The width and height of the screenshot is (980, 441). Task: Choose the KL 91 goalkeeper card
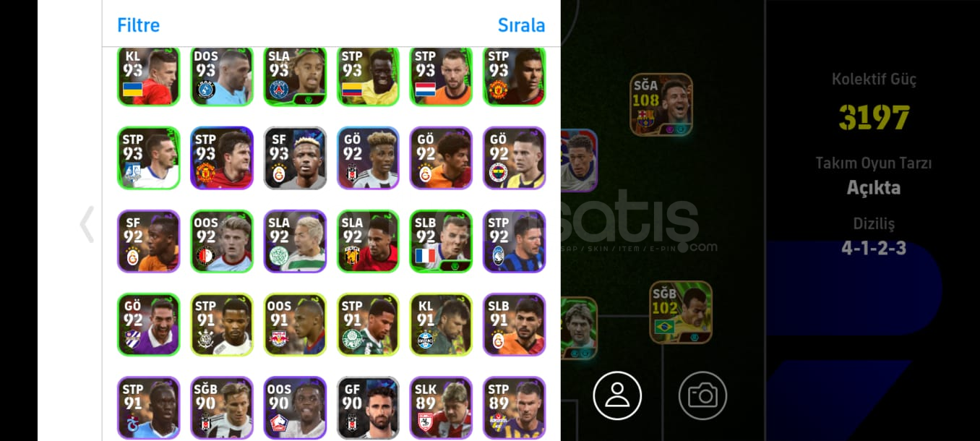click(x=441, y=325)
